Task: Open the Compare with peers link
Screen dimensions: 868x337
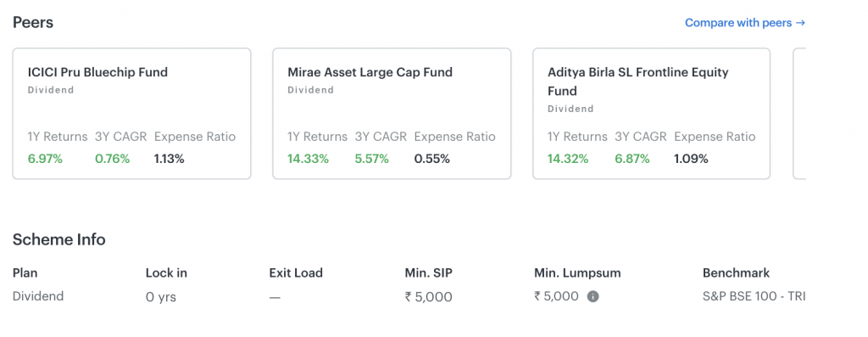Action: pyautogui.click(x=745, y=23)
